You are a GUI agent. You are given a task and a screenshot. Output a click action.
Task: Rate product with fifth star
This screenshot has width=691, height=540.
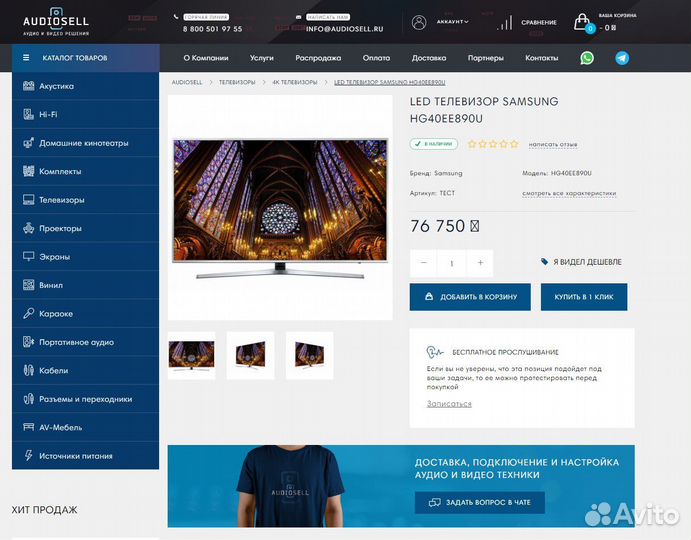[x=515, y=144]
